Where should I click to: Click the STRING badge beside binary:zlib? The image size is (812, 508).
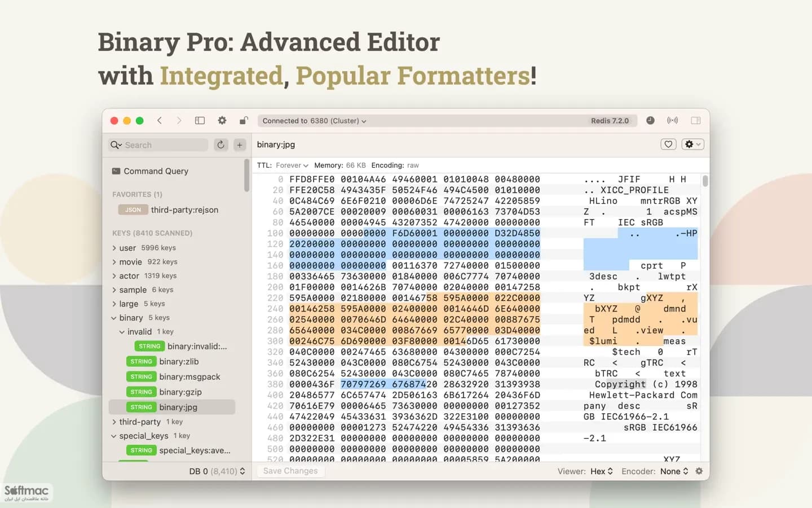pyautogui.click(x=141, y=362)
